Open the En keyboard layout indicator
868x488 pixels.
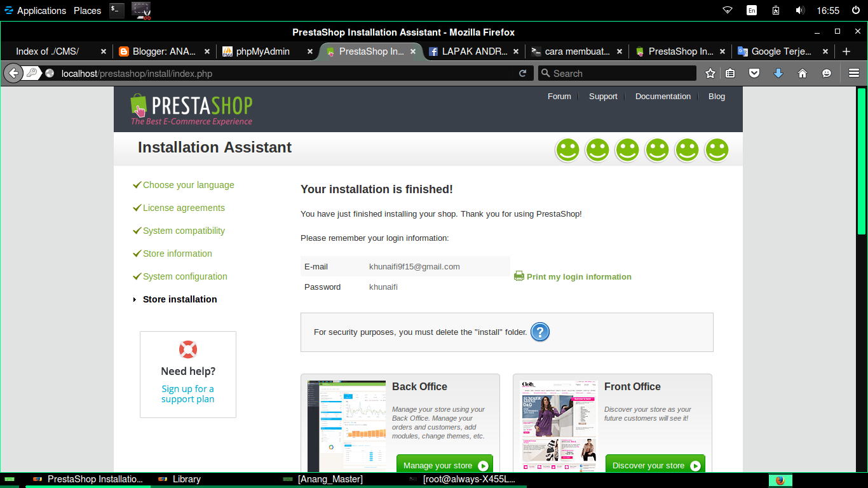[x=752, y=10]
